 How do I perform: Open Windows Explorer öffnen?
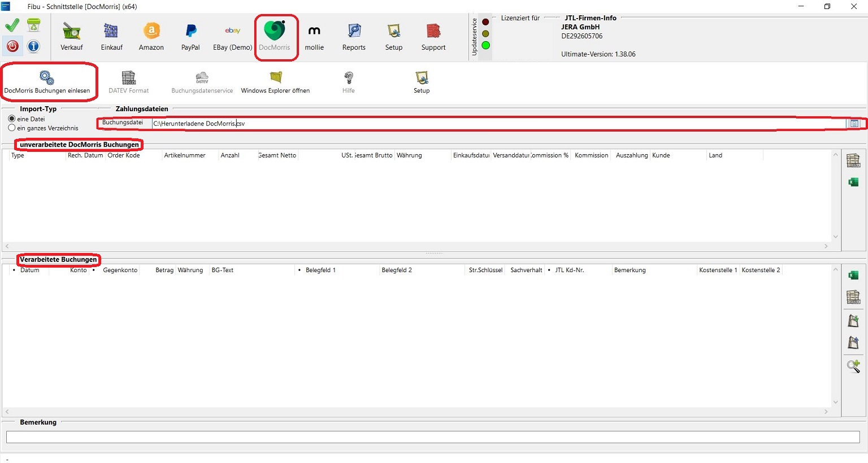click(275, 82)
